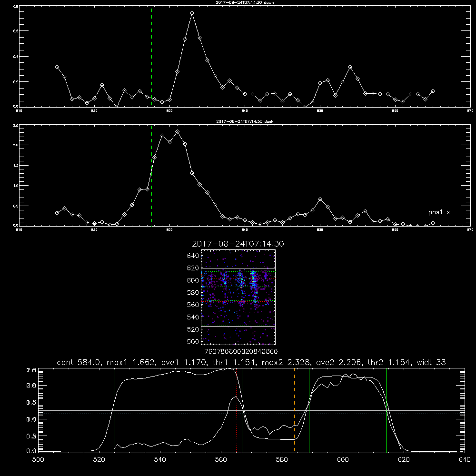Select the green vertical line near 525 in bottom plot
476x476 pixels.
pyautogui.click(x=115, y=410)
